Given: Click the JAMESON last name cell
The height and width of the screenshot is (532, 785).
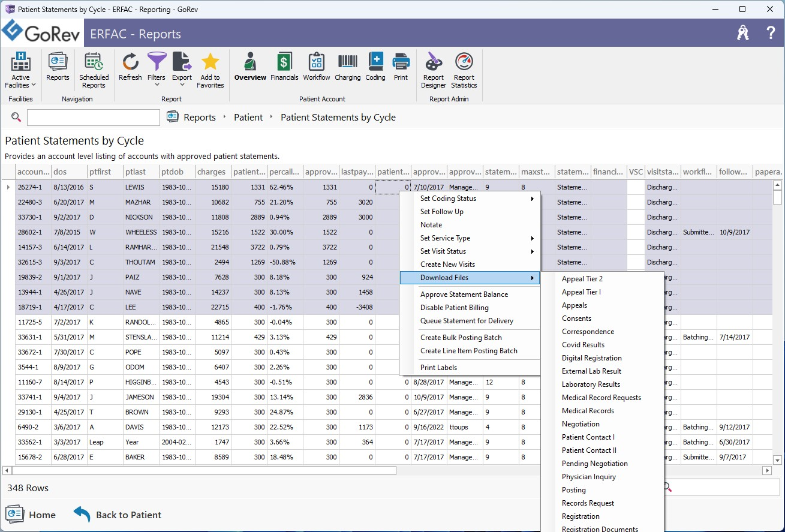Looking at the screenshot, I should (x=141, y=397).
